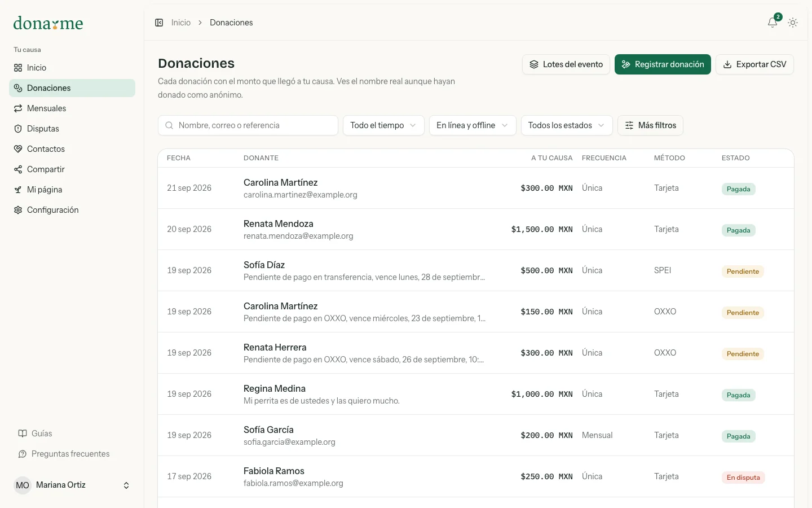
Task: Click the En disputa status badge
Action: 743,478
